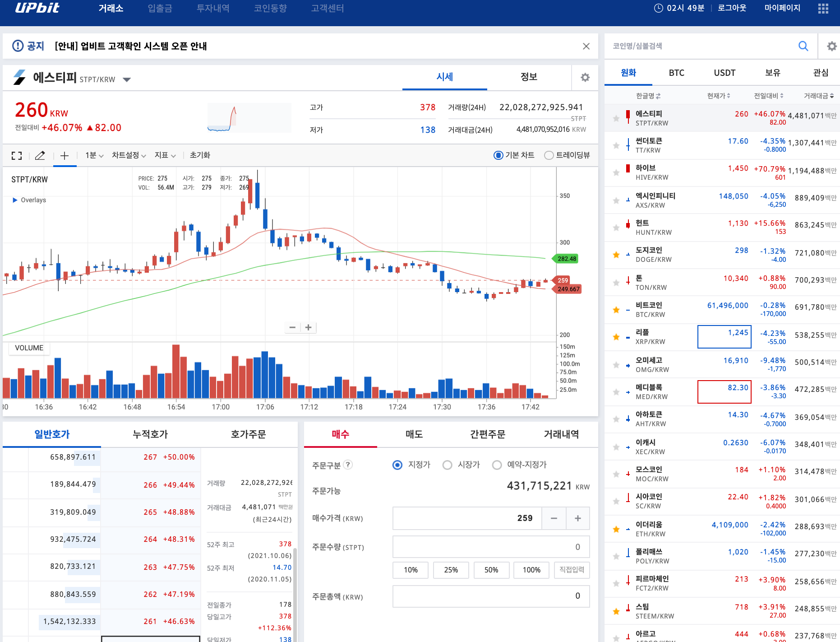
Task: Select the crosshair plus tool
Action: tap(65, 155)
